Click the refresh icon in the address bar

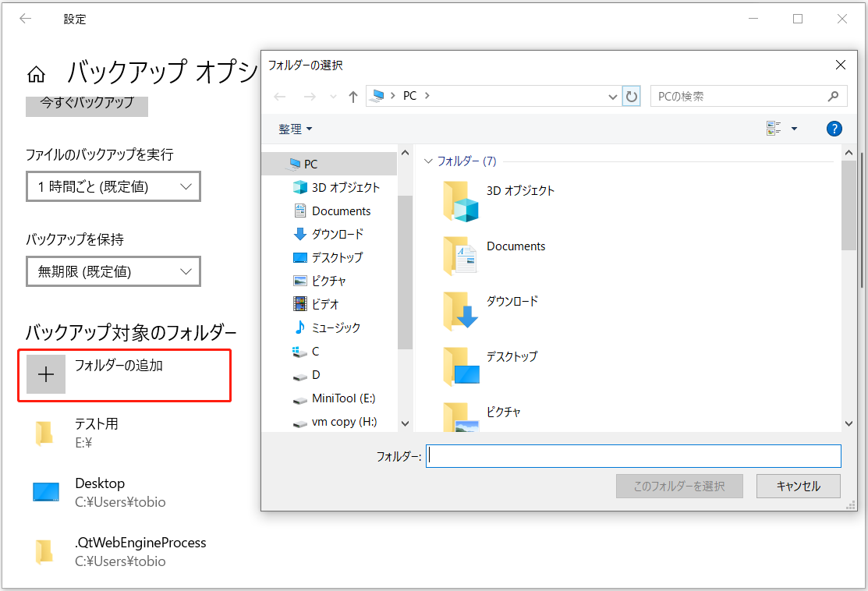632,95
